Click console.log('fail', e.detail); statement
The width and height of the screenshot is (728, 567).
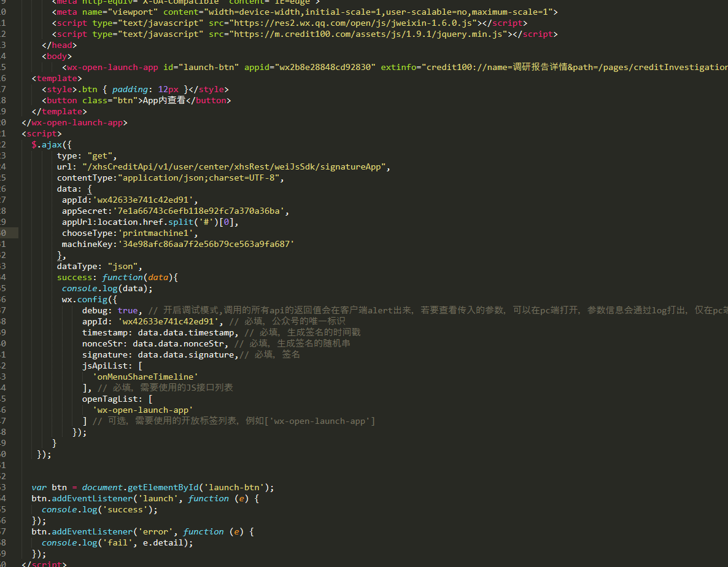click(x=117, y=543)
